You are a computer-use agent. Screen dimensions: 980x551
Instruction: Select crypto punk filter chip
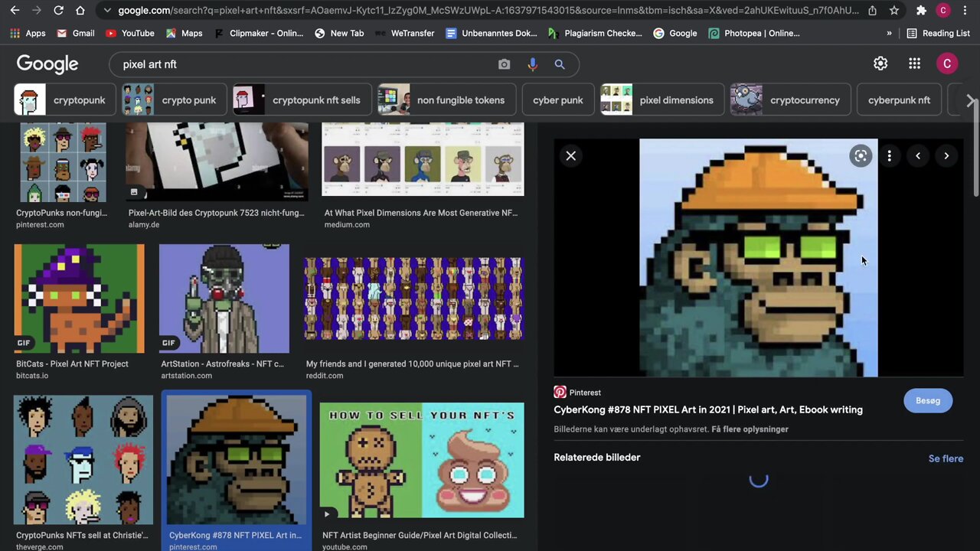point(175,99)
